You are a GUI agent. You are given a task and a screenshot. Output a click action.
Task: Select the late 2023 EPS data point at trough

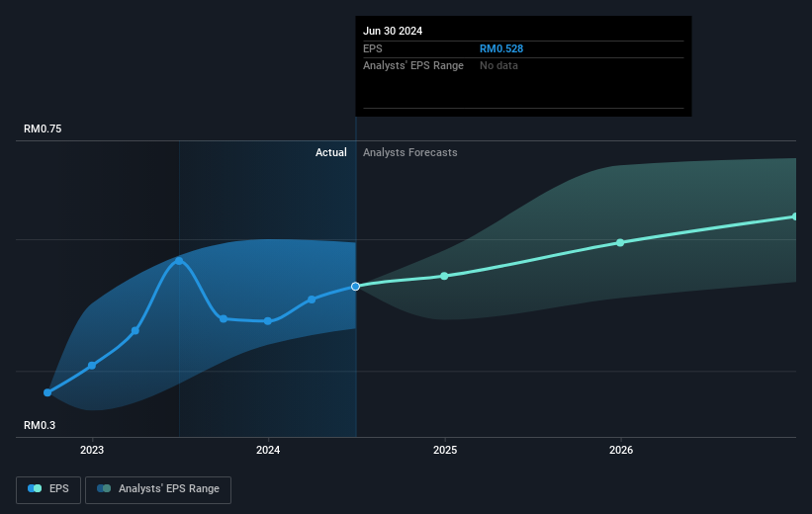(x=224, y=319)
